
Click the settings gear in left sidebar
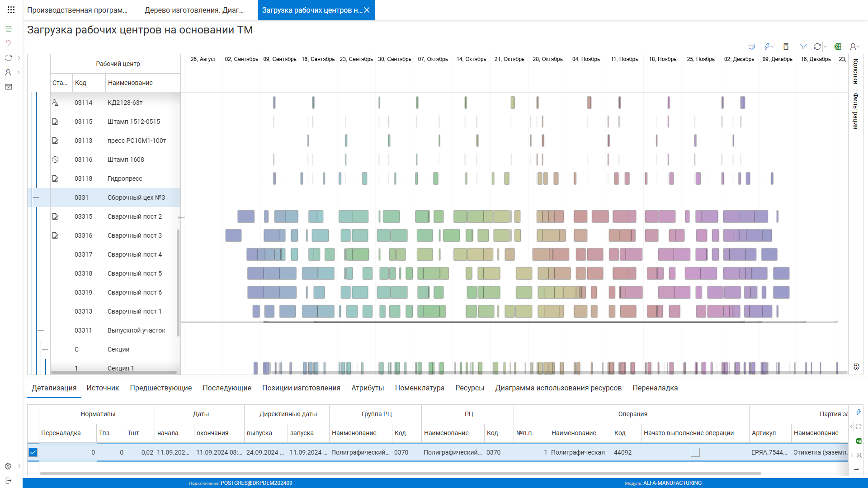pos(8,466)
